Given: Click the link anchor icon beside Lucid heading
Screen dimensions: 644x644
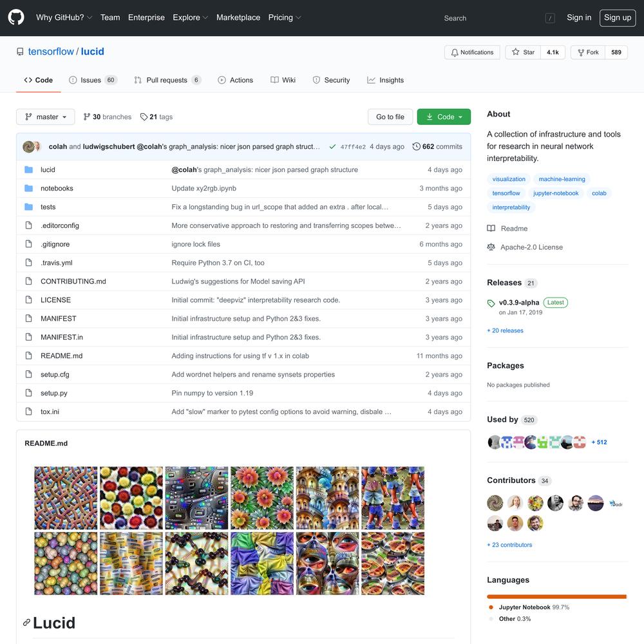Looking at the screenshot, I should pyautogui.click(x=26, y=623).
